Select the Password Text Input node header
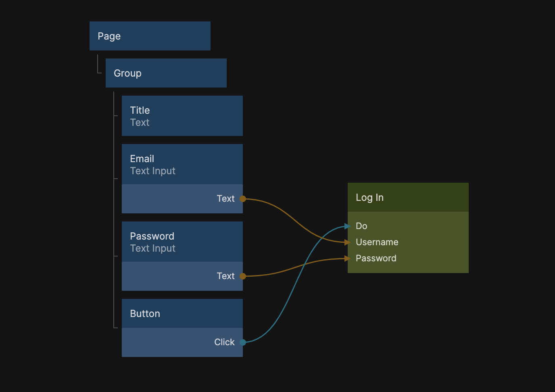 tap(182, 242)
